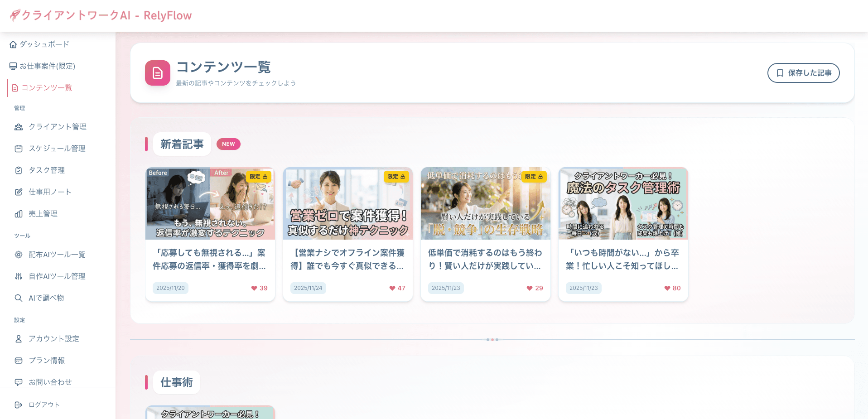Viewport: 868px width, 419px height.
Task: Select the クライアント管理 people icon
Action: (18, 127)
